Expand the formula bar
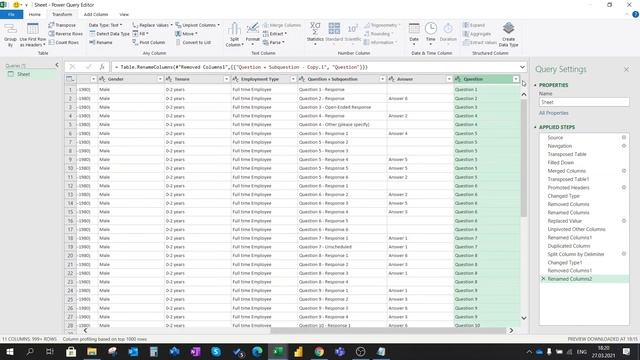 pyautogui.click(x=522, y=67)
